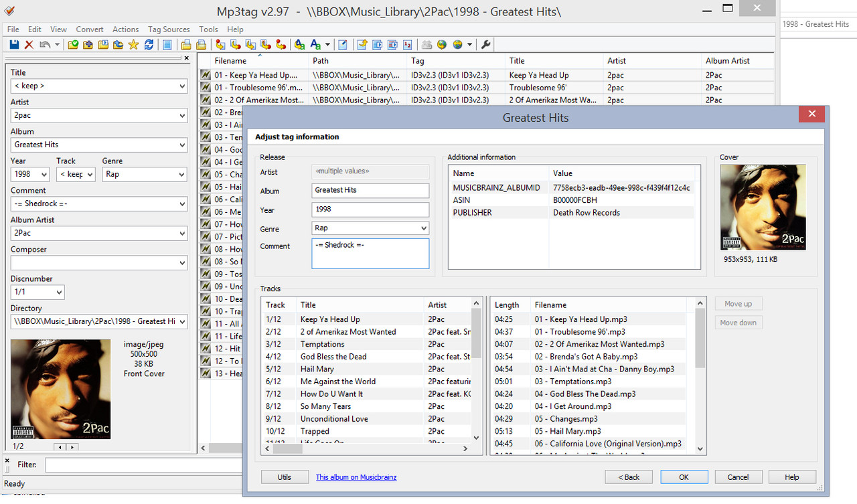Show previous cover using left arrow
The height and width of the screenshot is (504, 857).
click(x=60, y=446)
